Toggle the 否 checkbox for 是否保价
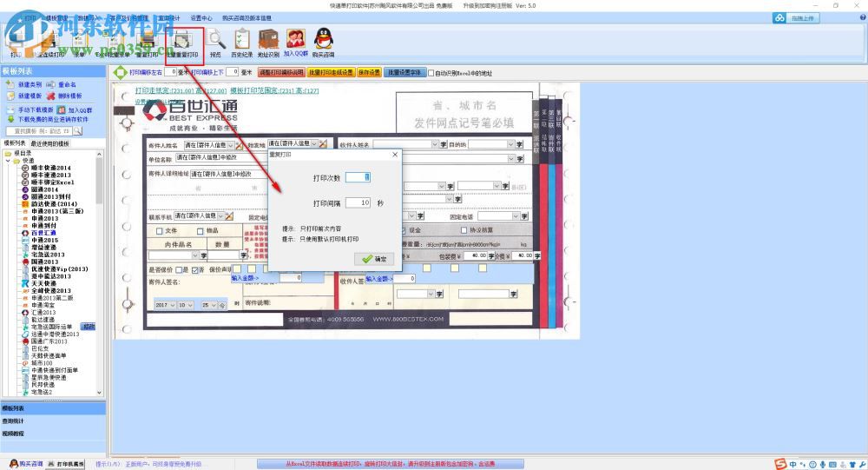The height and width of the screenshot is (470, 868). (194, 270)
